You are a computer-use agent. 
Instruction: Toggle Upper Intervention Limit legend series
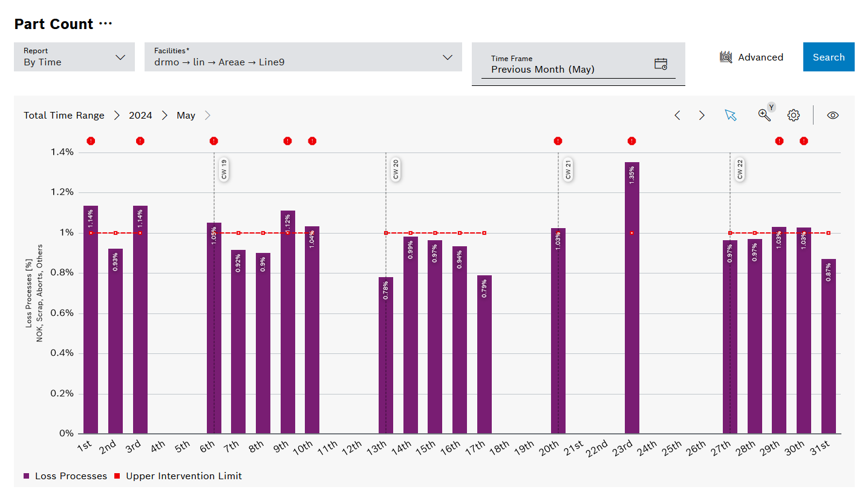tap(178, 476)
